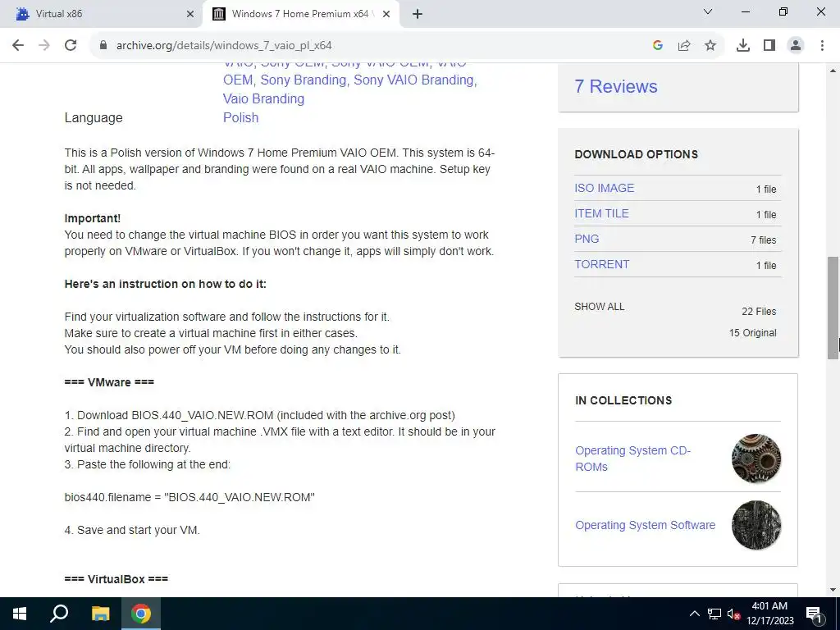Open the ITEM TILE download option
The image size is (840, 630).
pos(601,213)
